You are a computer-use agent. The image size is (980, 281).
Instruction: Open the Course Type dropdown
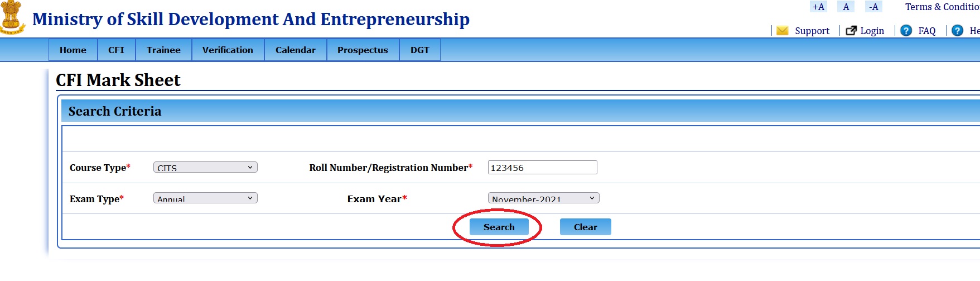[x=205, y=167]
